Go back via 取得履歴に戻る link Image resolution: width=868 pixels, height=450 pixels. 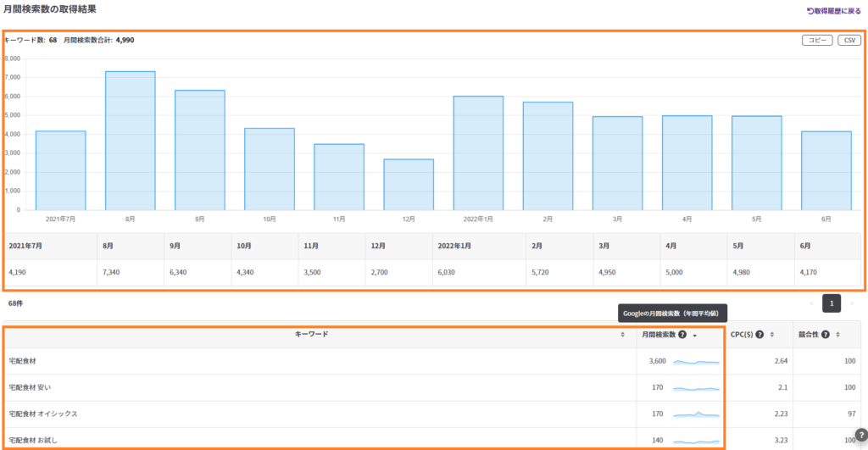point(832,11)
